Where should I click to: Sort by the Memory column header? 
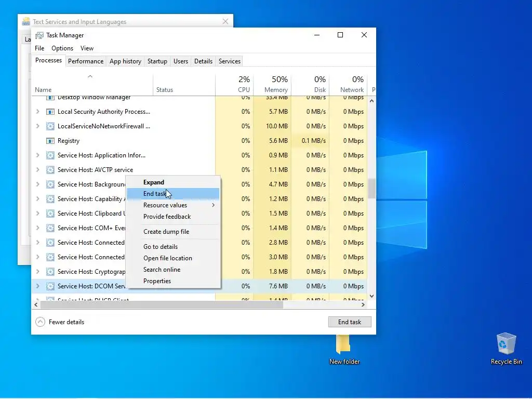[272, 85]
